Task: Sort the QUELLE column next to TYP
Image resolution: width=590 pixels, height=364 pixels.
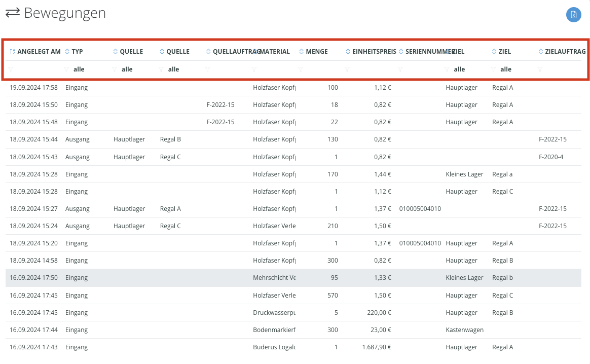Action: tap(116, 52)
